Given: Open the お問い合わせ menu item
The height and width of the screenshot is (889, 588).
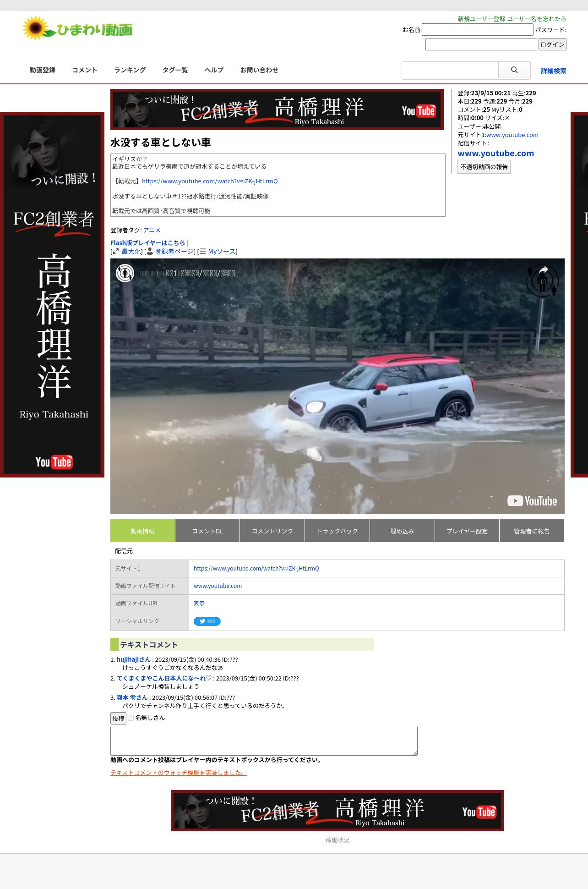Looking at the screenshot, I should 259,70.
